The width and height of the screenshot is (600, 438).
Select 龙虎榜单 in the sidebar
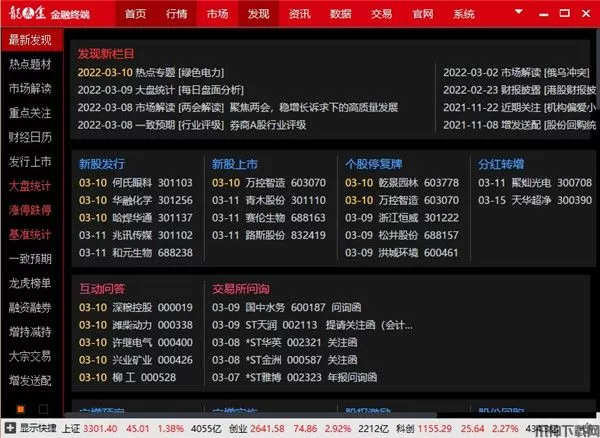pyautogui.click(x=31, y=283)
